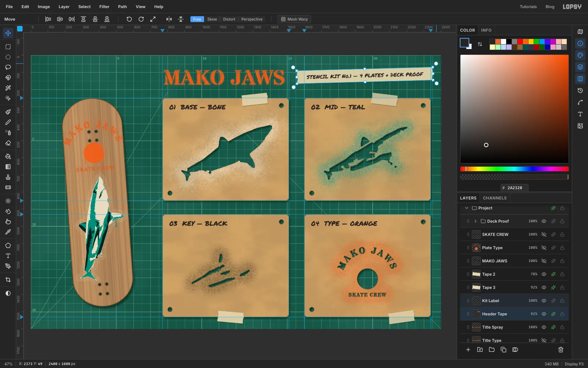Click the Mesh Warp button

pos(294,19)
